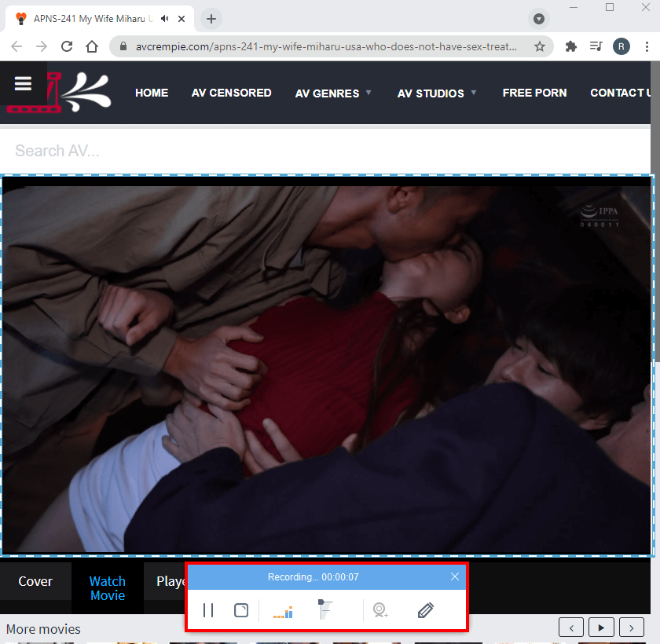
Task: Maximize the browser window
Action: tap(610, 7)
